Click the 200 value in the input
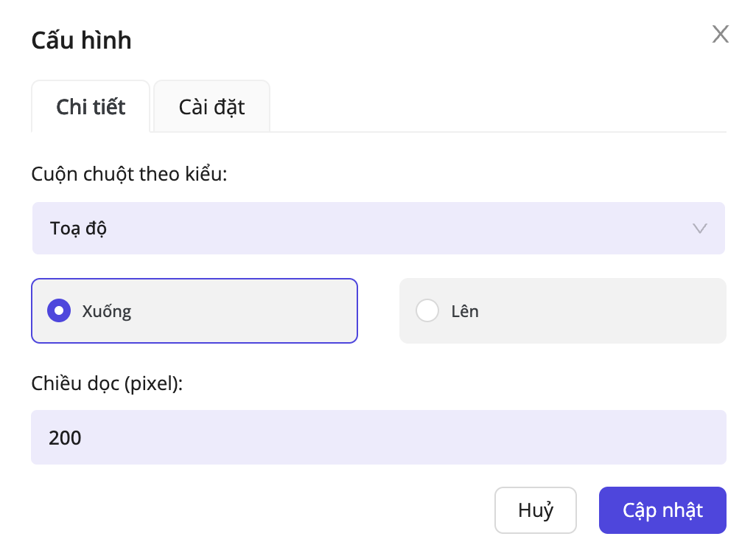Image resolution: width=756 pixels, height=556 pixels. click(x=65, y=438)
